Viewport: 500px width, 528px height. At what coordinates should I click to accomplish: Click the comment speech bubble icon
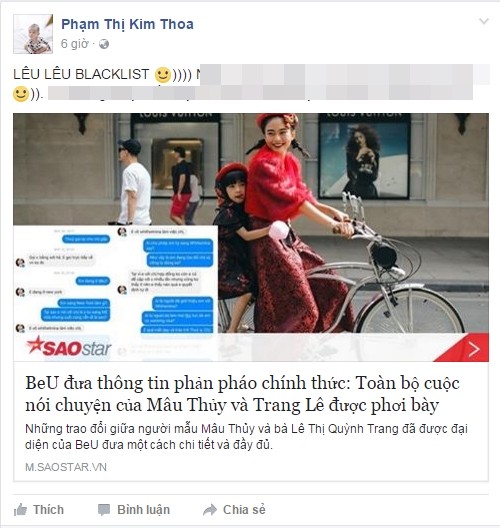(104, 510)
